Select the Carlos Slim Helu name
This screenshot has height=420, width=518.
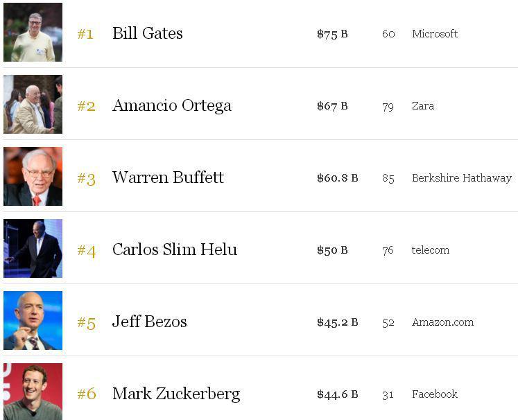(x=175, y=250)
